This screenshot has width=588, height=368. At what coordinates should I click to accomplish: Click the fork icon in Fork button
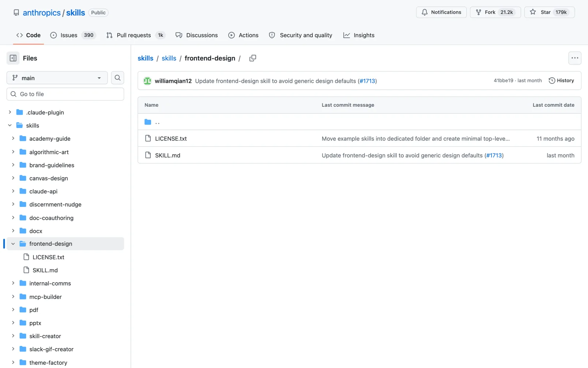point(478,12)
